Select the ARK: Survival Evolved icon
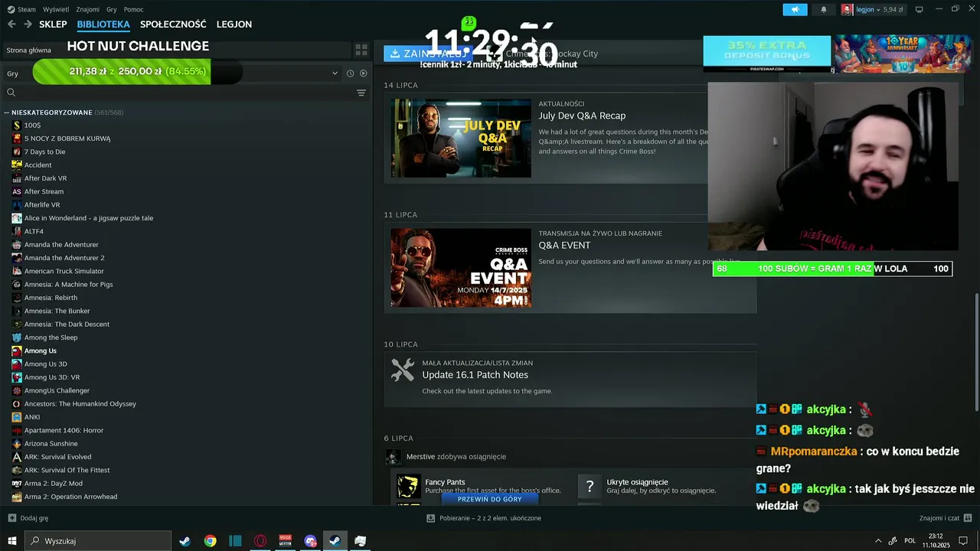 pos(17,457)
